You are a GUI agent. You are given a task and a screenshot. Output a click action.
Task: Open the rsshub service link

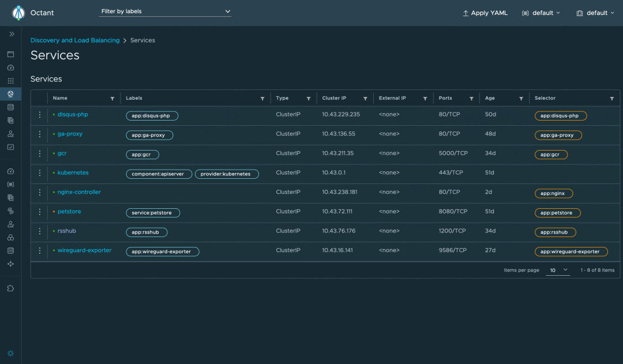[x=67, y=231]
